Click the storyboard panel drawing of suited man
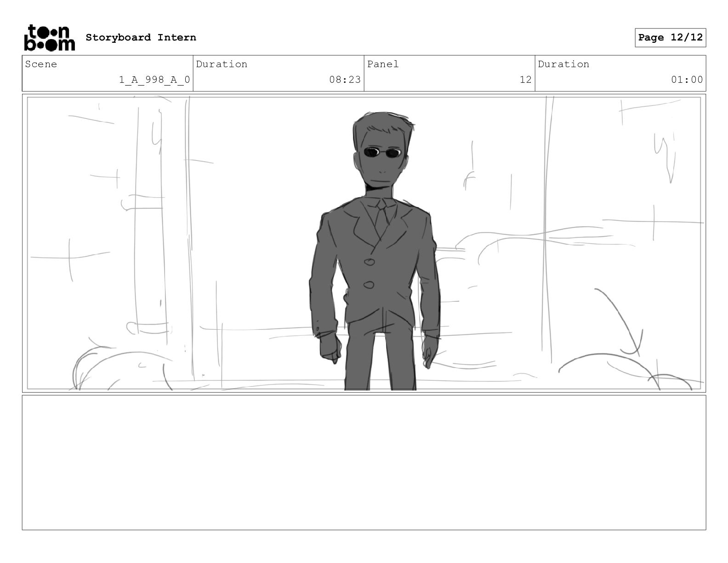 364,243
